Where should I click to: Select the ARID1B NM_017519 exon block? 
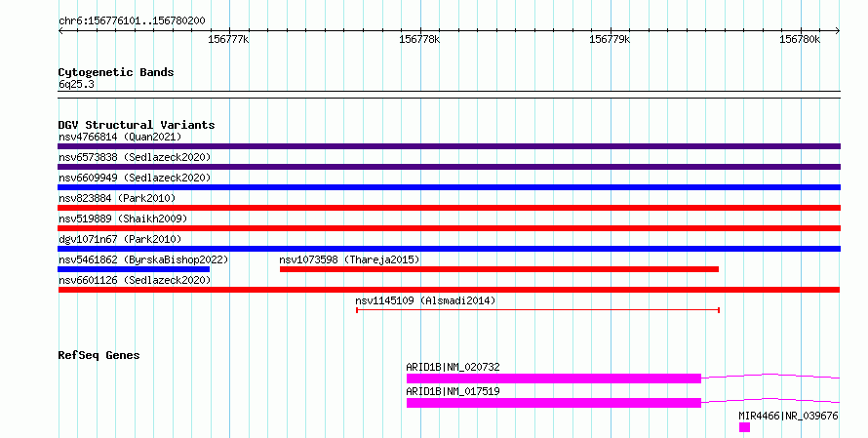554,403
